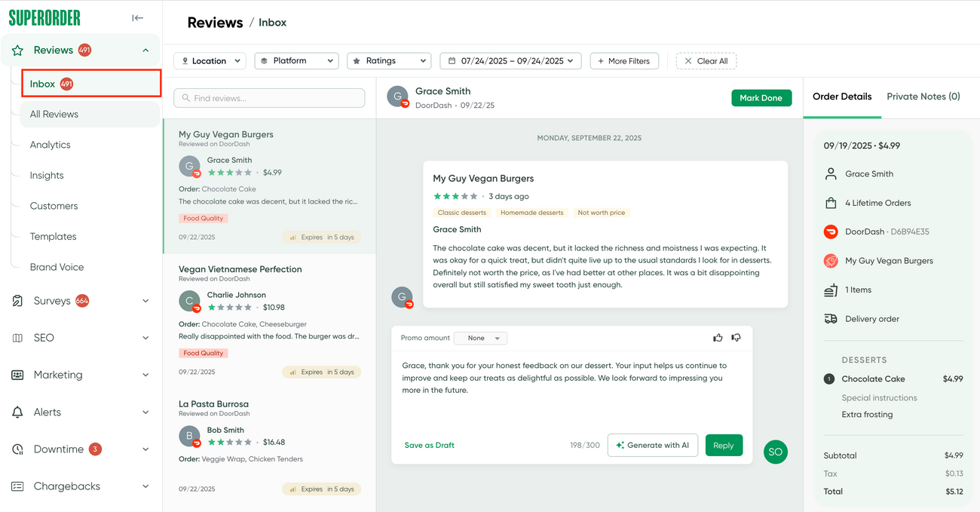Open Customers in sidebar
The width and height of the screenshot is (980, 512).
tap(54, 206)
